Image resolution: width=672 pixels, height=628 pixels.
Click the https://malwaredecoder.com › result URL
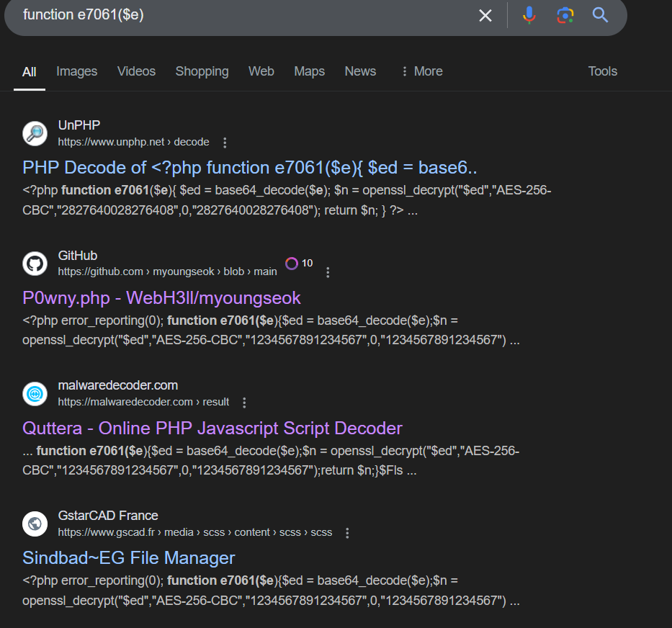143,402
